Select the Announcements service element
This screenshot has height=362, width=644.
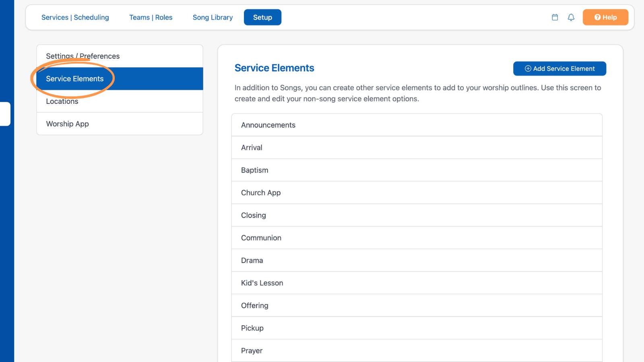tap(417, 125)
